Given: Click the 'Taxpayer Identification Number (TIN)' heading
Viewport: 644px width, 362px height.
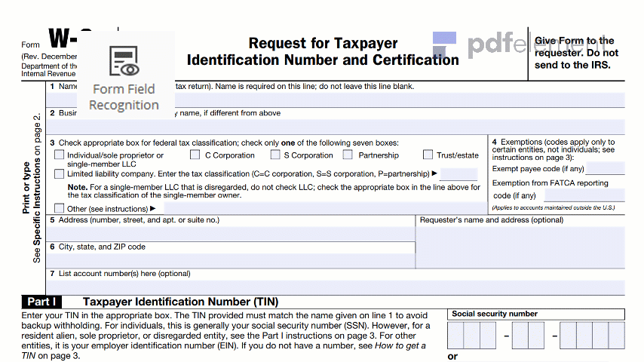Looking at the screenshot, I should click(181, 302).
